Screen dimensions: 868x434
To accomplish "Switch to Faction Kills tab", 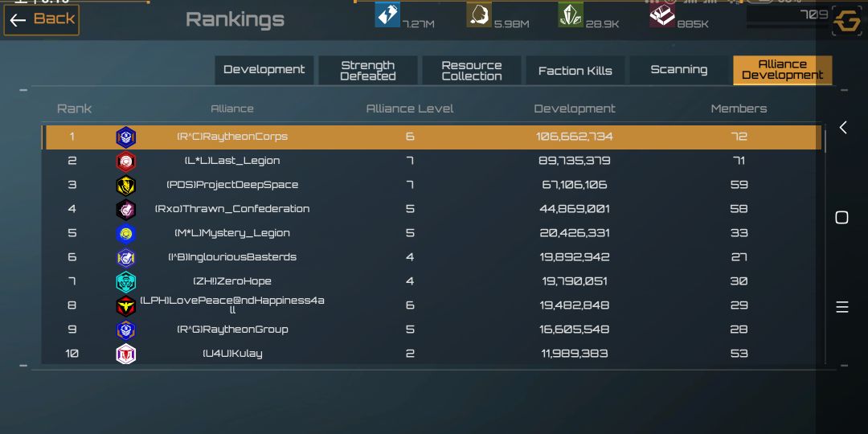I will coord(575,70).
